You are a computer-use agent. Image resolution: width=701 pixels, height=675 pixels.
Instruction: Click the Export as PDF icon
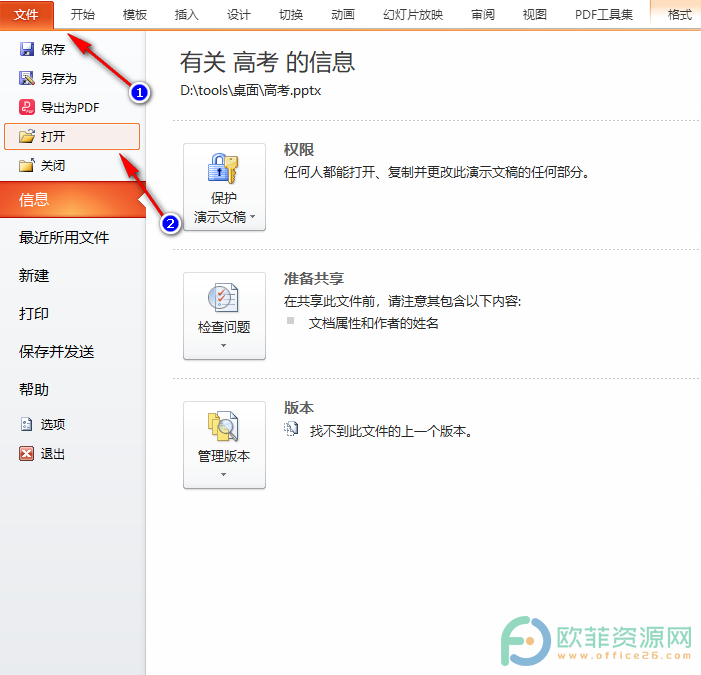tap(27, 107)
